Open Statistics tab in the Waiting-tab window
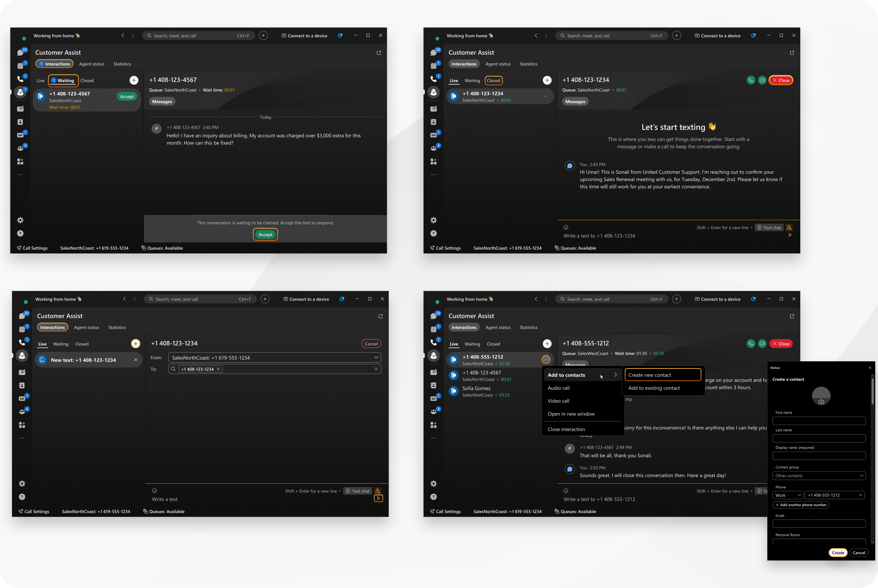Screen dimensions: 878x588 (x=122, y=64)
